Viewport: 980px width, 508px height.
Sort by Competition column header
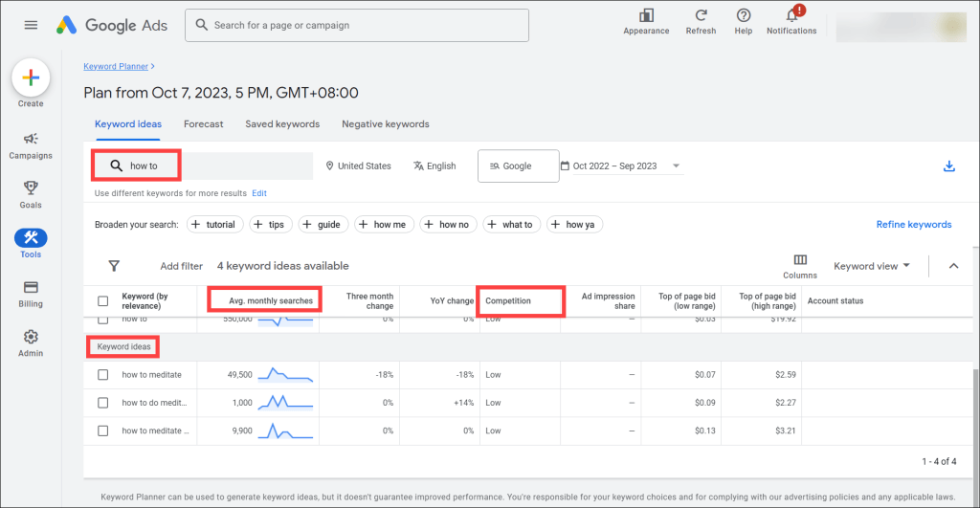[x=508, y=300]
